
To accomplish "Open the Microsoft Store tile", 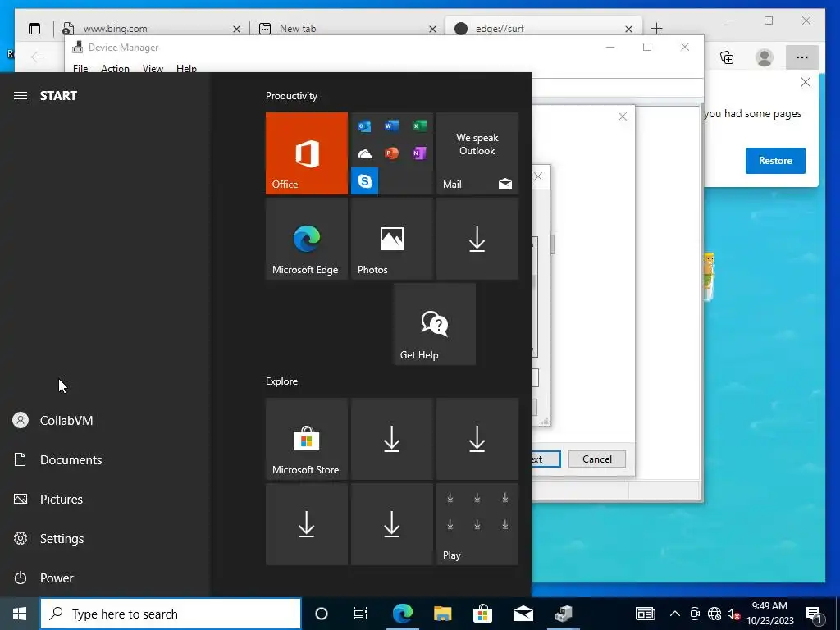I will coord(307,439).
